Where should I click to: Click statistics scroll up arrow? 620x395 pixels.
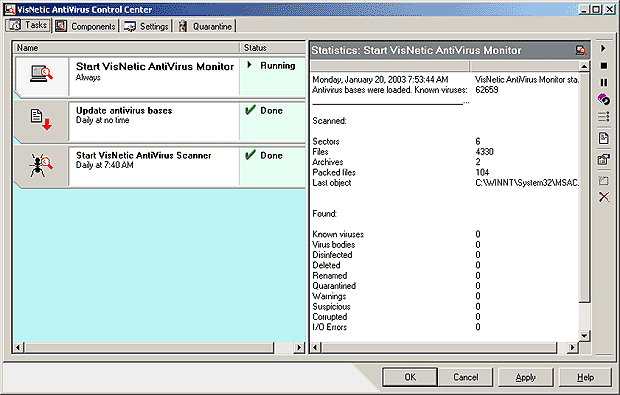click(584, 66)
